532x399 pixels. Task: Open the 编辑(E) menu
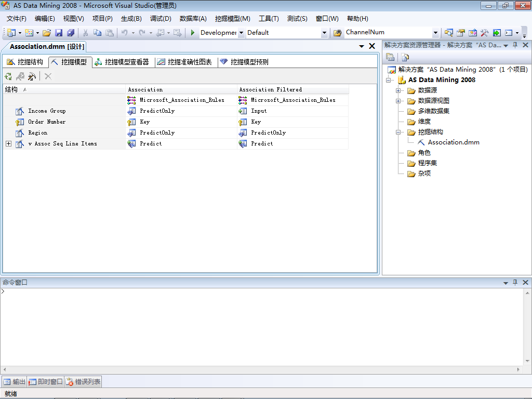coord(45,19)
